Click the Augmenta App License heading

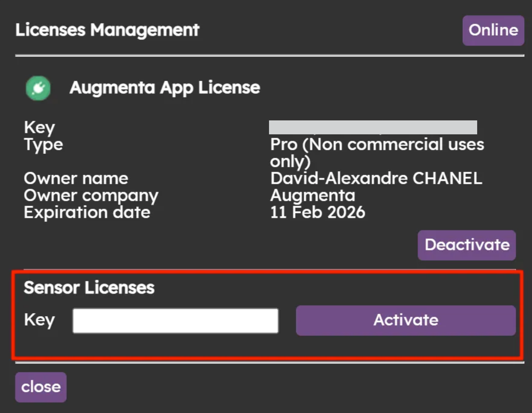click(x=165, y=87)
